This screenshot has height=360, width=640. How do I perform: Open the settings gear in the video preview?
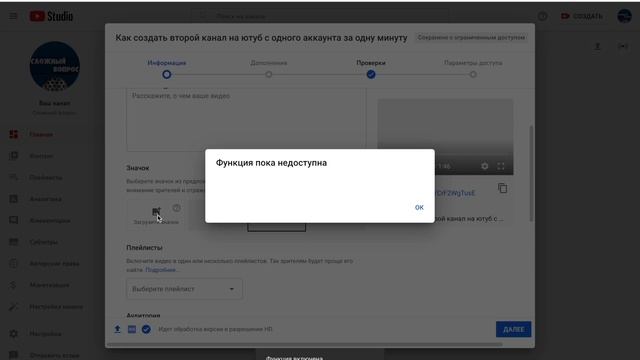coord(484,166)
